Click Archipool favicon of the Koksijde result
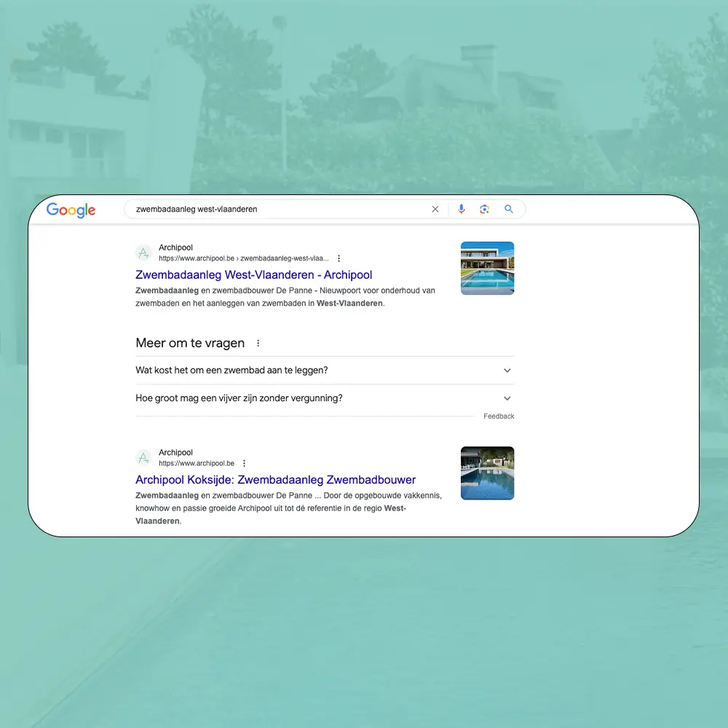 [143, 458]
